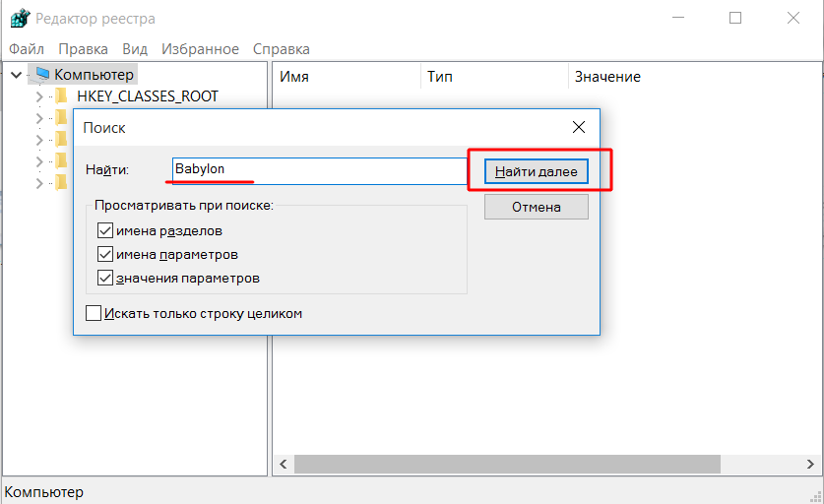Collapse the Компьютер tree node
Viewport: 824px width, 504px height.
[x=16, y=75]
